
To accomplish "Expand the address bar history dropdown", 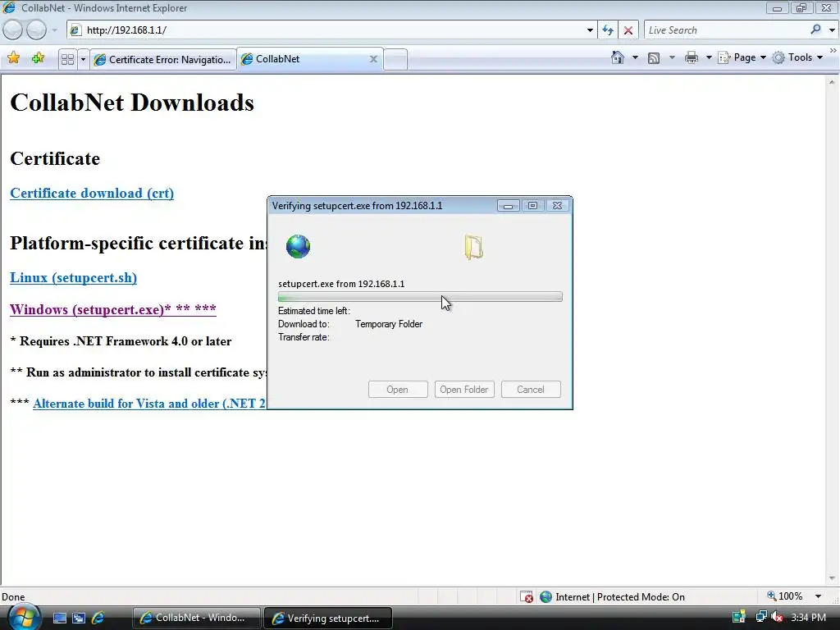I will tap(590, 30).
